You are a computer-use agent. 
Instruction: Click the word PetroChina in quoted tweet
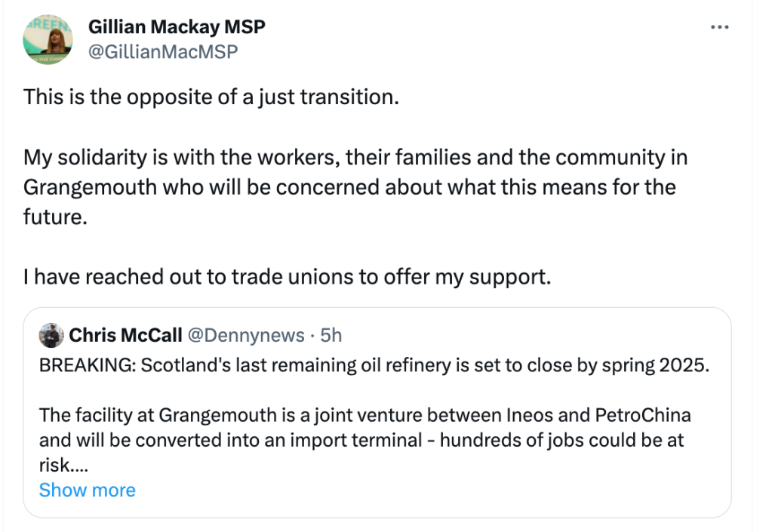click(x=644, y=416)
